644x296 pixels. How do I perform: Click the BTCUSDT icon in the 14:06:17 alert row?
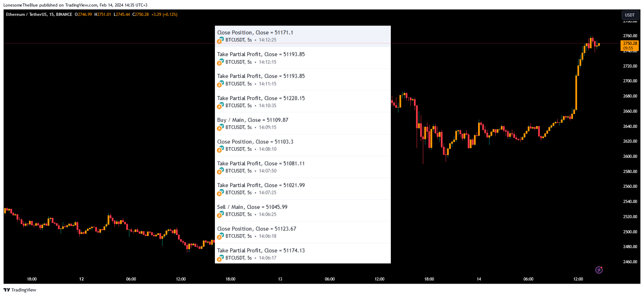(220, 258)
